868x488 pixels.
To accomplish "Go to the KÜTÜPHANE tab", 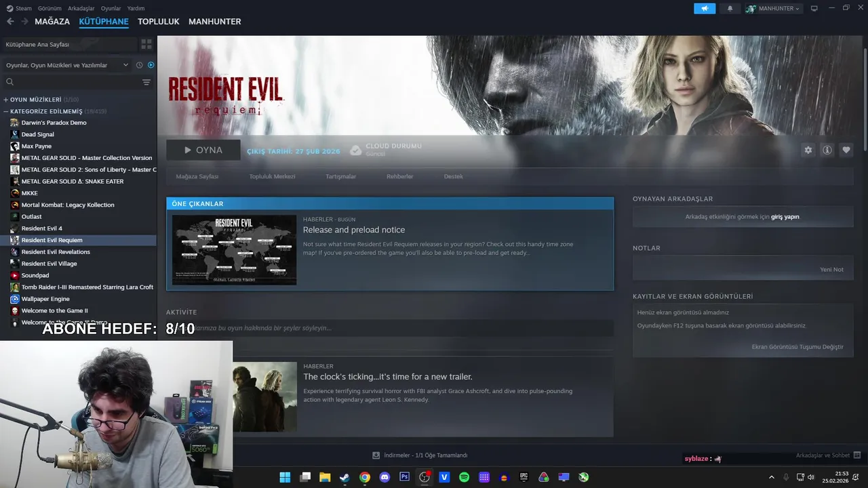I will pyautogui.click(x=104, y=22).
